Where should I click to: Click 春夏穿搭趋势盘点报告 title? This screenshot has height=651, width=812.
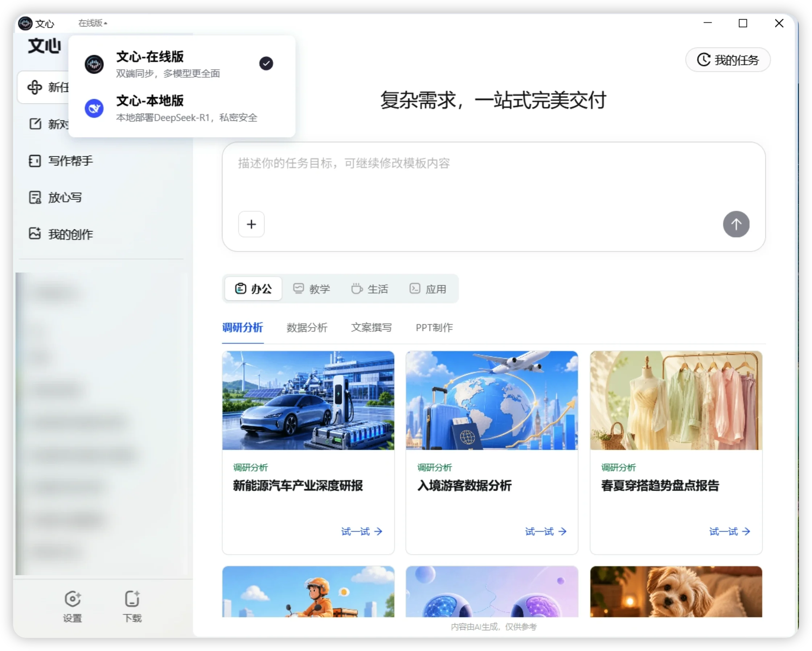[660, 486]
